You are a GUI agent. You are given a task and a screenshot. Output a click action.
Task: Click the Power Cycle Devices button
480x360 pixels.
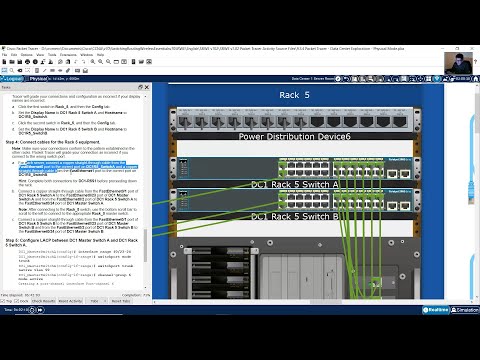32,310
